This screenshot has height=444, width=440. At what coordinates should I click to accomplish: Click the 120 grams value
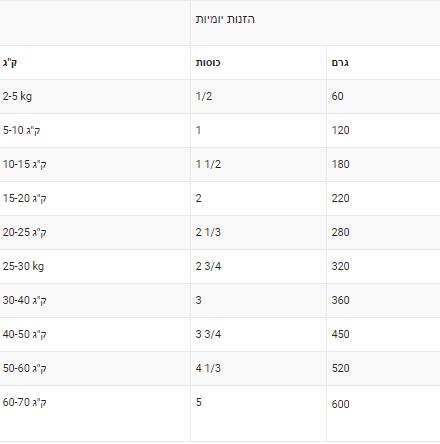340,130
